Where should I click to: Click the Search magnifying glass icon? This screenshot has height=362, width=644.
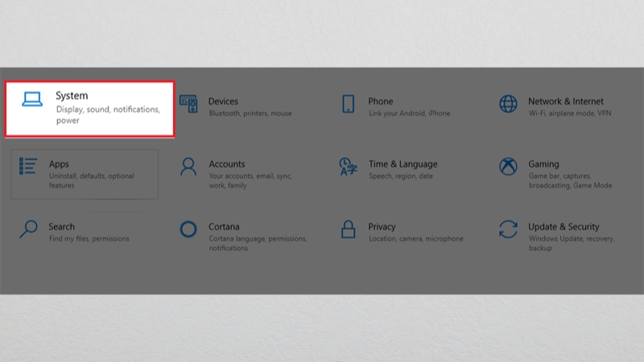(x=28, y=229)
